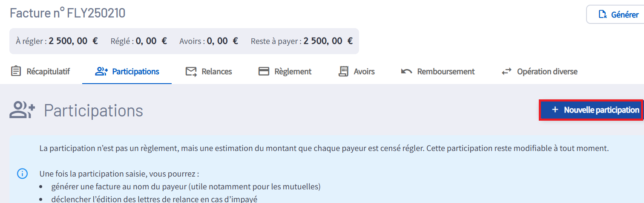Open the Récapitulatif tab
This screenshot has width=644, height=203.
pos(48,71)
